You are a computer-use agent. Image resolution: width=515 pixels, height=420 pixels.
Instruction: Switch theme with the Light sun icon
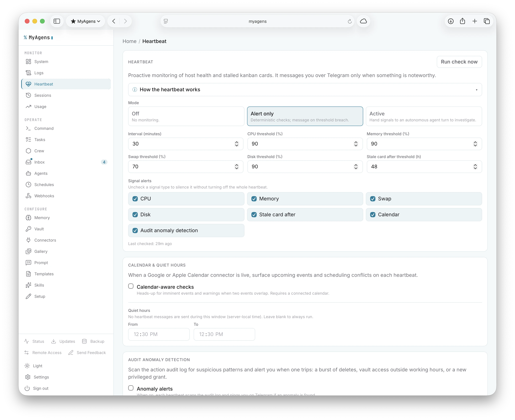point(27,366)
